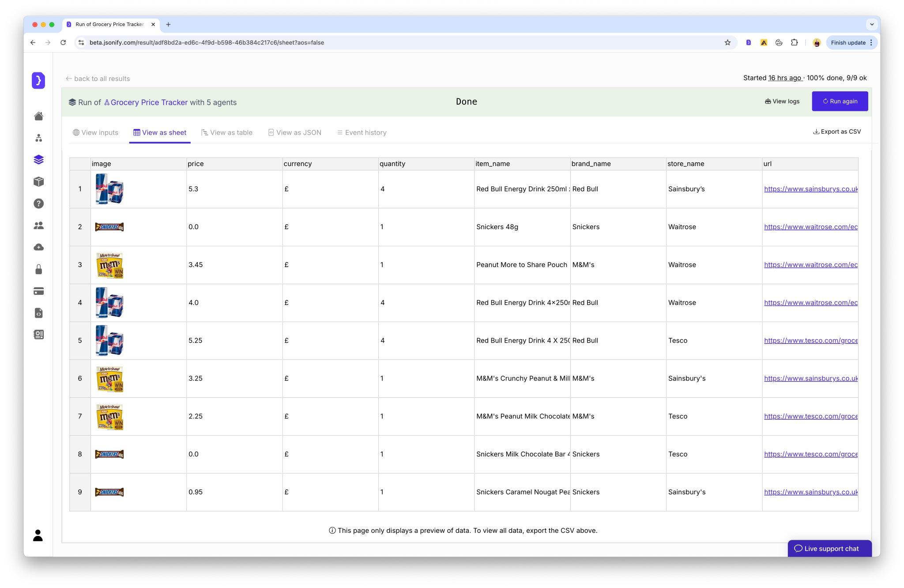This screenshot has height=588, width=904.
Task: Open the Home icon in sidebar
Action: (38, 116)
